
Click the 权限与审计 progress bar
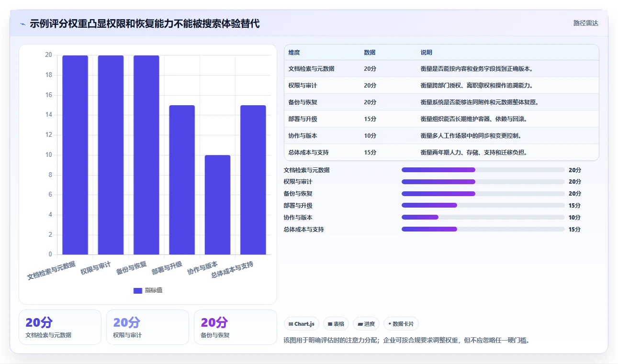pos(483,182)
